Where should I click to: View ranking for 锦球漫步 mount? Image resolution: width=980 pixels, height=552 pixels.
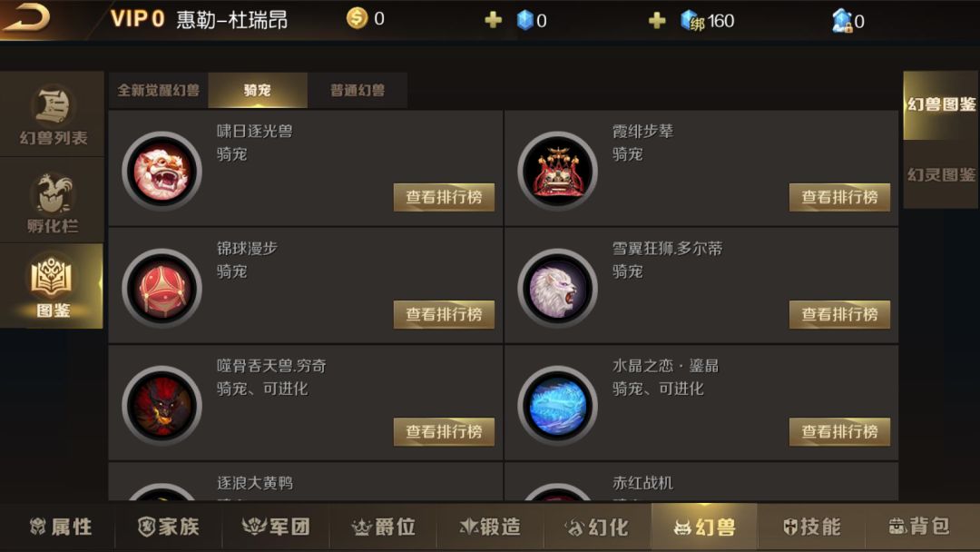click(x=444, y=314)
